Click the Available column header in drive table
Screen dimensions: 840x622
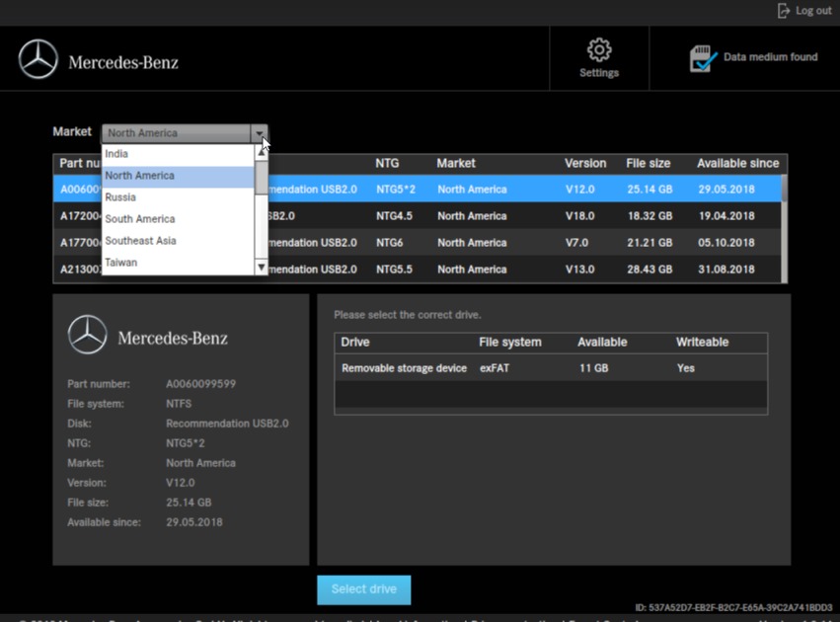point(602,343)
